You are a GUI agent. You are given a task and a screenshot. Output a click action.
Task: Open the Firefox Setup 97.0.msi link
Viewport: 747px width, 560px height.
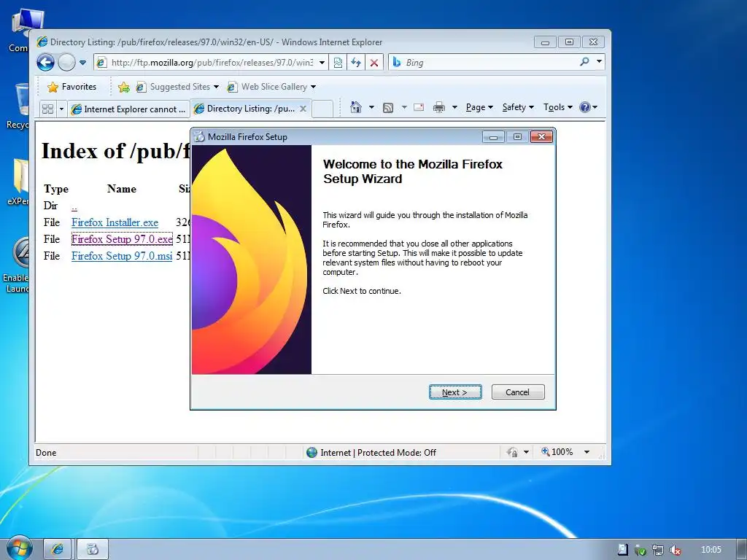coord(122,256)
